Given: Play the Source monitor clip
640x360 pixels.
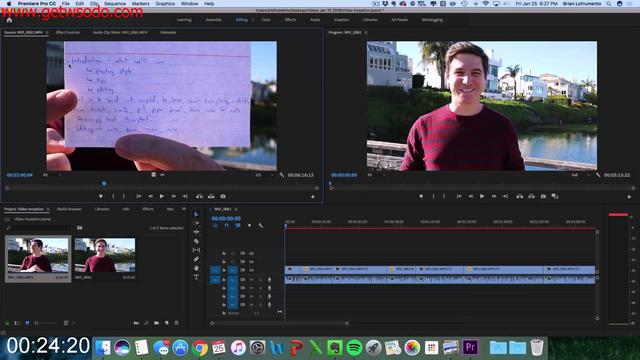Looking at the screenshot, I should click(162, 196).
